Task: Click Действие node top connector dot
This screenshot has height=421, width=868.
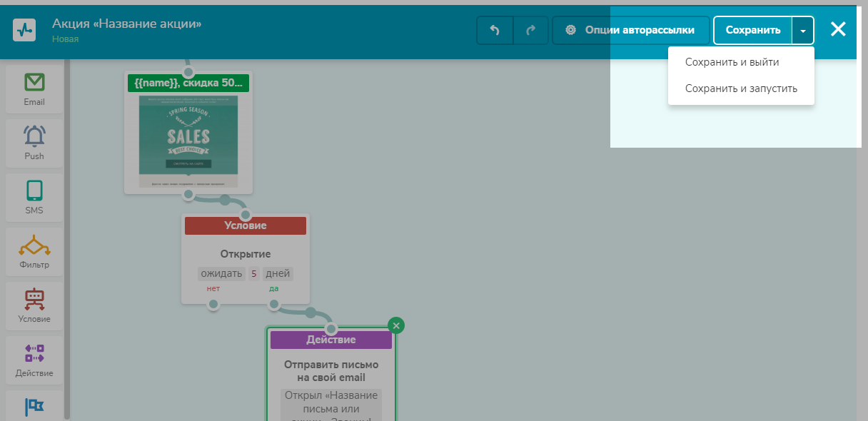Action: 331,329
